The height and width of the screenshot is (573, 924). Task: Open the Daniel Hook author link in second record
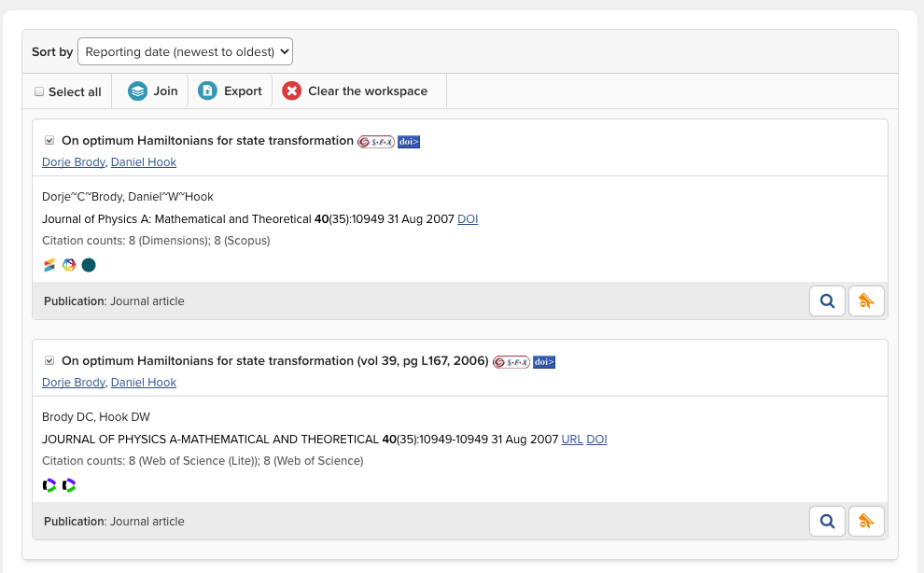click(144, 383)
